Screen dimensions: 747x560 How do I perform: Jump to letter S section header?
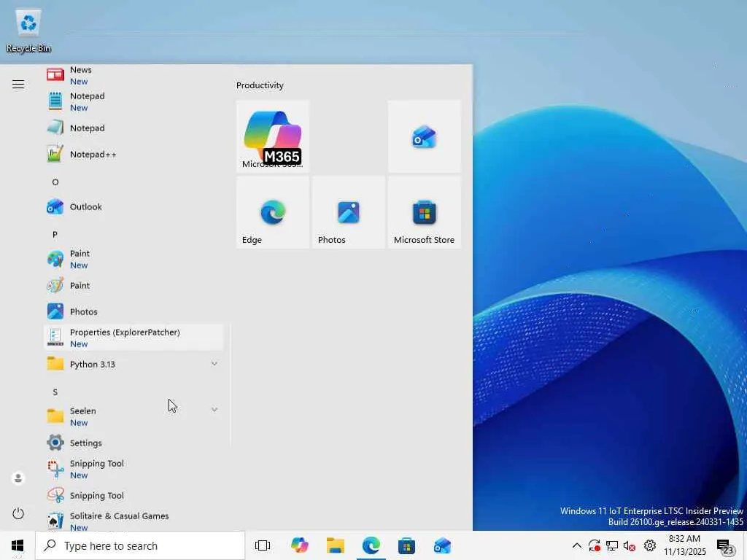55,392
